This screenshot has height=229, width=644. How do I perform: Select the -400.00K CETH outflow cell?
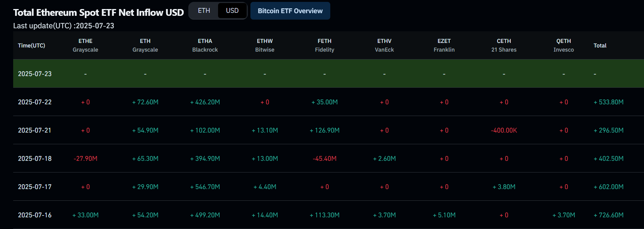(x=504, y=130)
